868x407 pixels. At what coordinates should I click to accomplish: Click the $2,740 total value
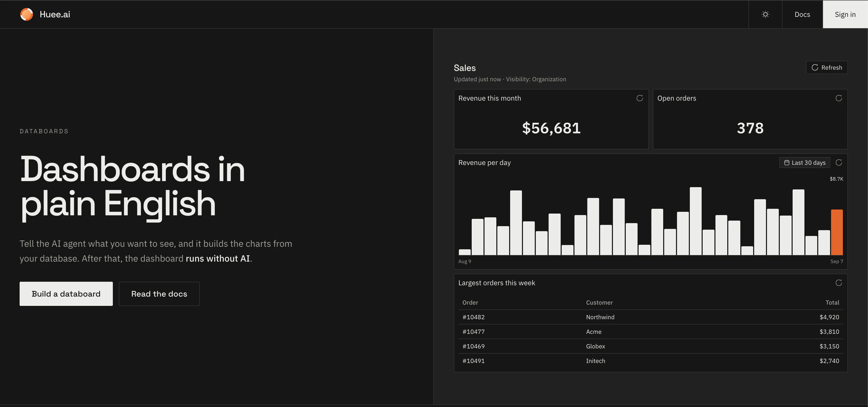[x=829, y=361]
